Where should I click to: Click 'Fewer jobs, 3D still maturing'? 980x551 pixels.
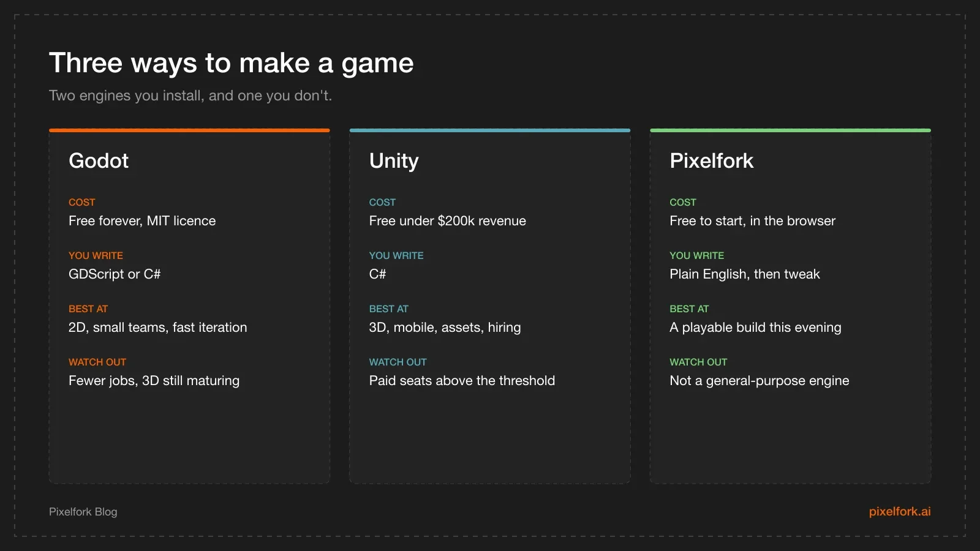(154, 381)
